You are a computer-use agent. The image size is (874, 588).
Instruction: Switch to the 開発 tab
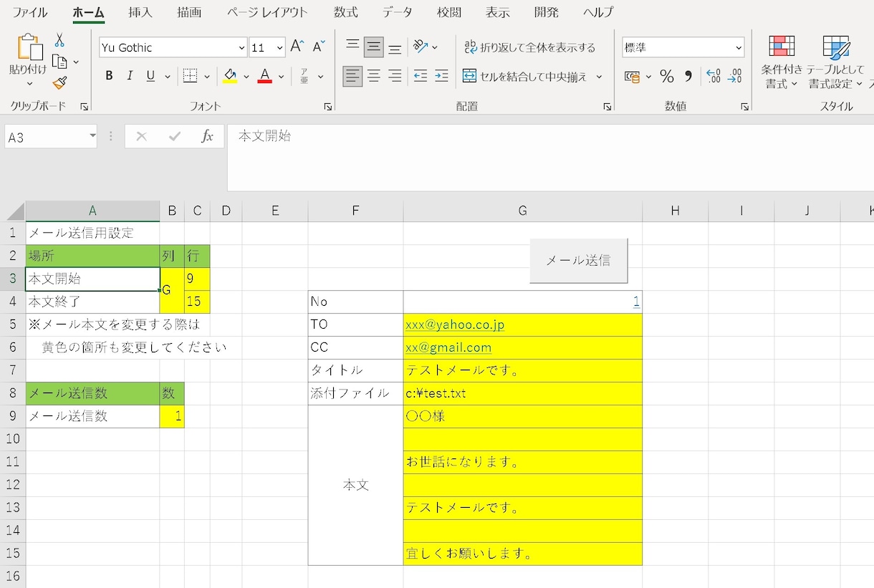pos(547,12)
